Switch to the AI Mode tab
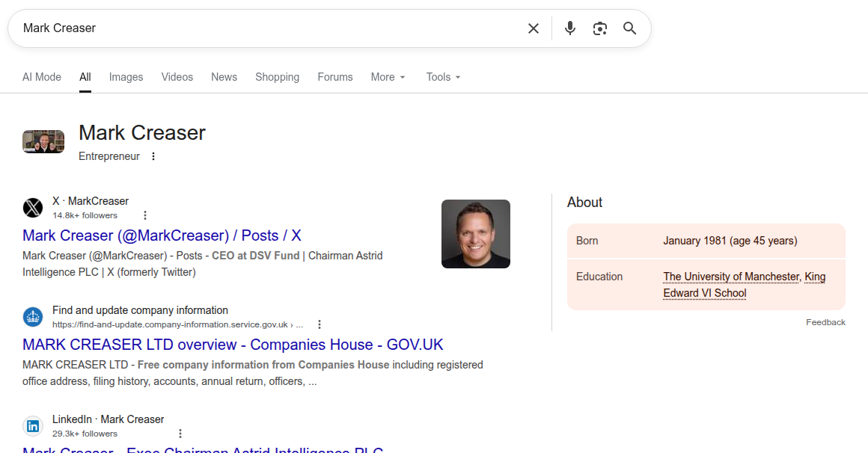The width and height of the screenshot is (868, 453). click(41, 77)
